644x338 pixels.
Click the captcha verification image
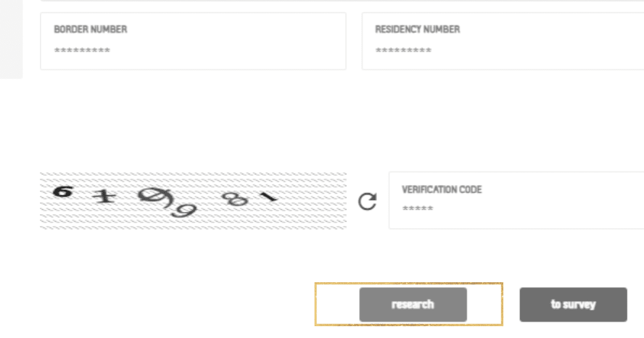[193, 201]
